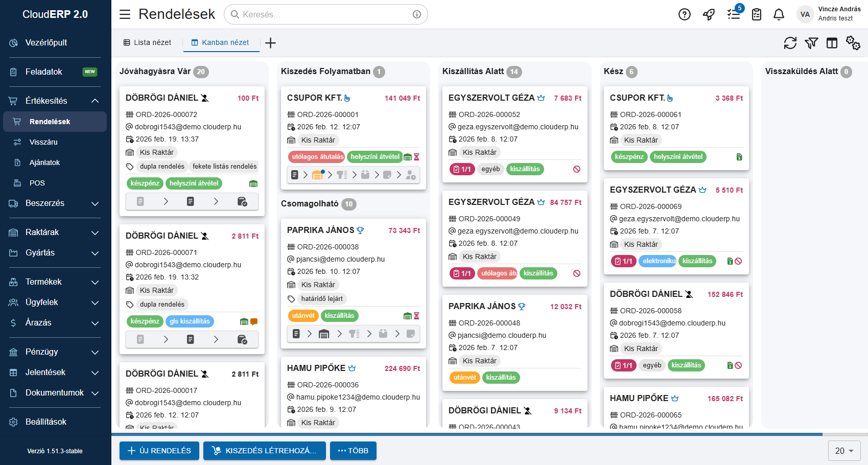Open the clipboard icon in top bar

click(757, 14)
